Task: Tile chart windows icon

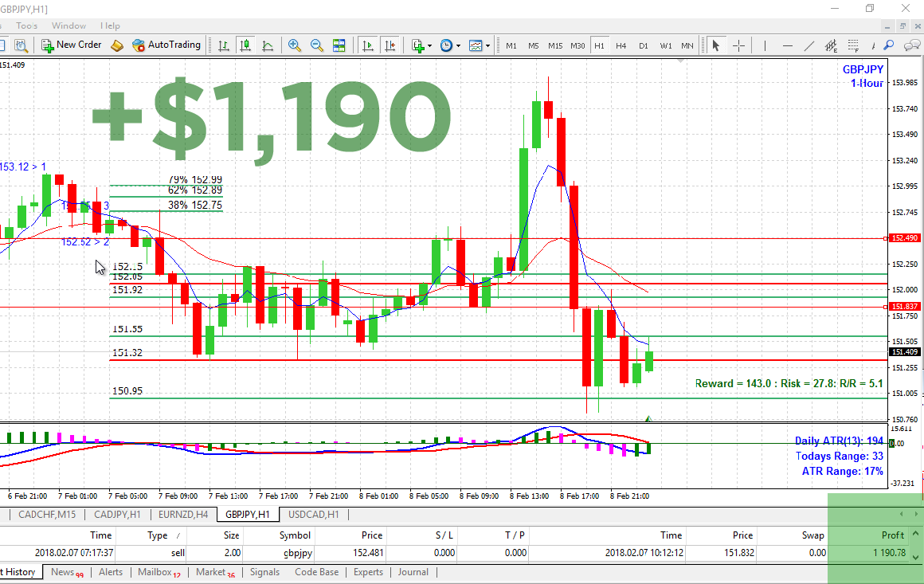Action: [x=339, y=45]
